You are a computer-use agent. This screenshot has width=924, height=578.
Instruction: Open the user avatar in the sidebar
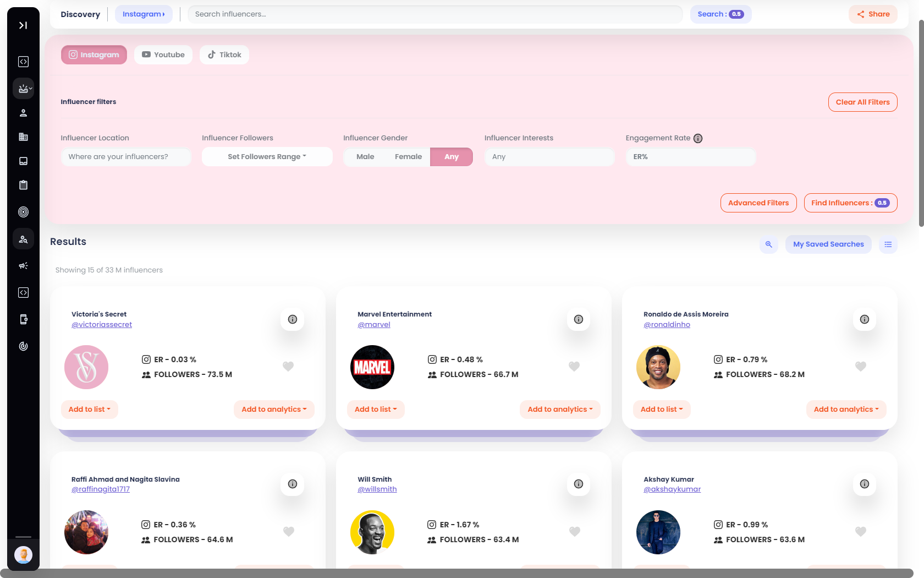pyautogui.click(x=23, y=555)
